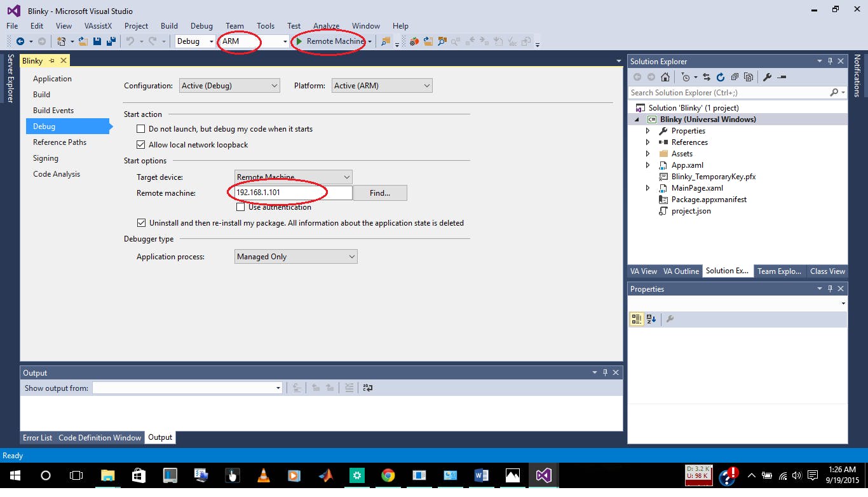The image size is (868, 497).
Task: Open the Configuration 'Active (Debug)' dropdown
Action: (229, 86)
